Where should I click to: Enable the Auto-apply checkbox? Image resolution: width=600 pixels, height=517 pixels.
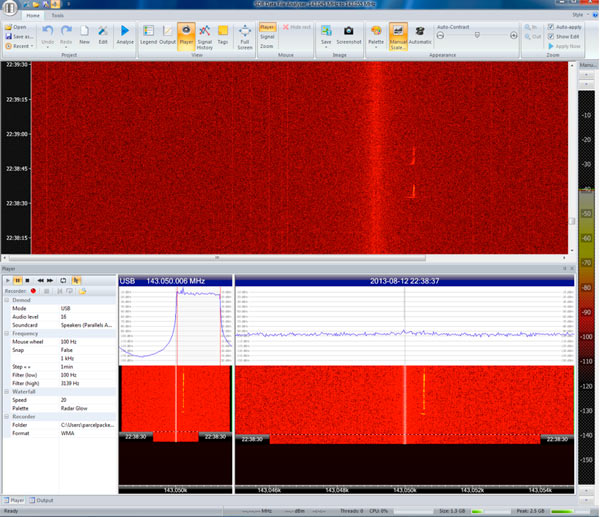[551, 26]
